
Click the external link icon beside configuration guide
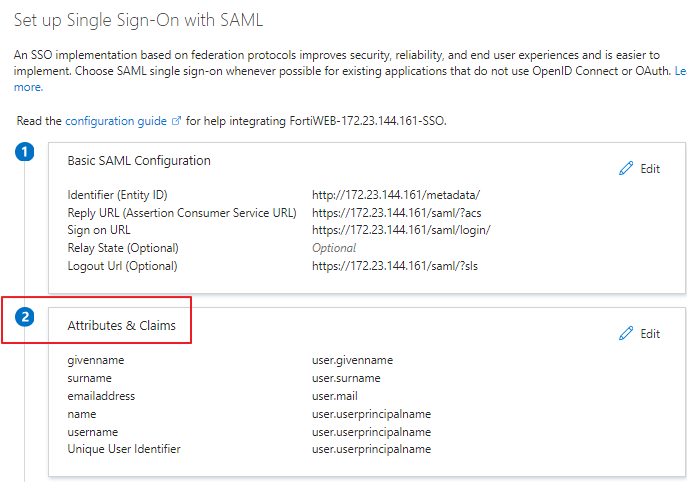[x=177, y=121]
